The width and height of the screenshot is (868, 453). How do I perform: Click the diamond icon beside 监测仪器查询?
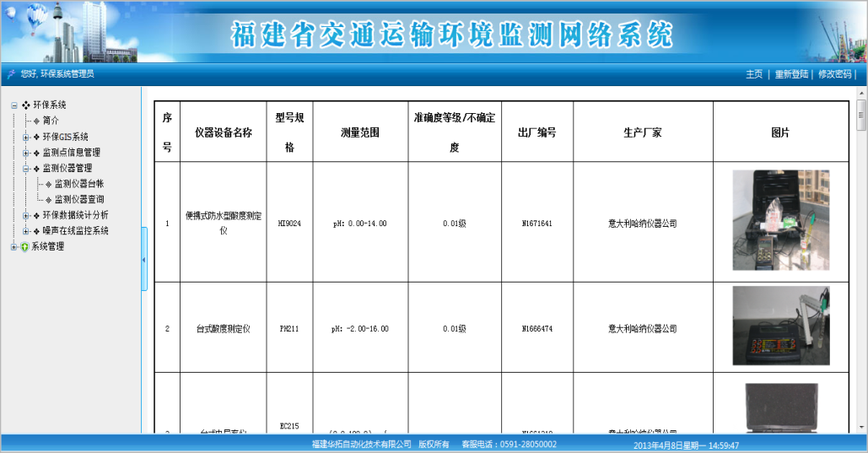coord(48,200)
